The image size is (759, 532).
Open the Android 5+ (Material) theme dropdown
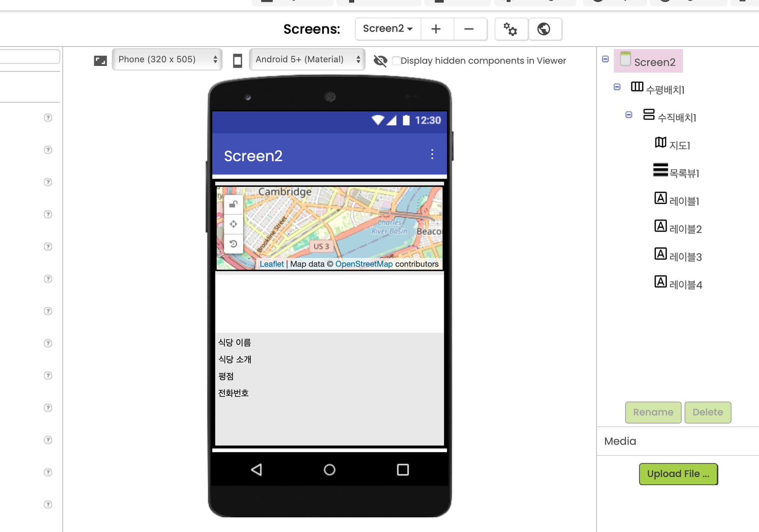pos(307,59)
